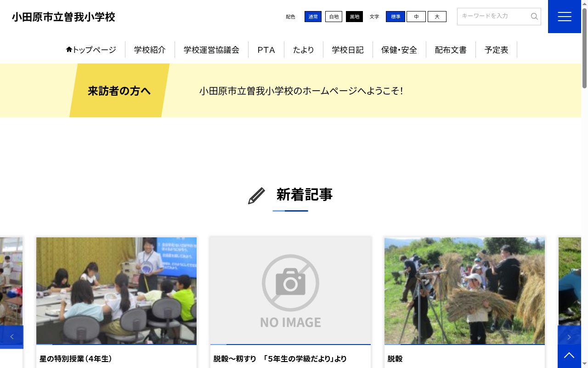Click the back-to-top arrow button
Screen dimensions: 588x368
click(569, 356)
